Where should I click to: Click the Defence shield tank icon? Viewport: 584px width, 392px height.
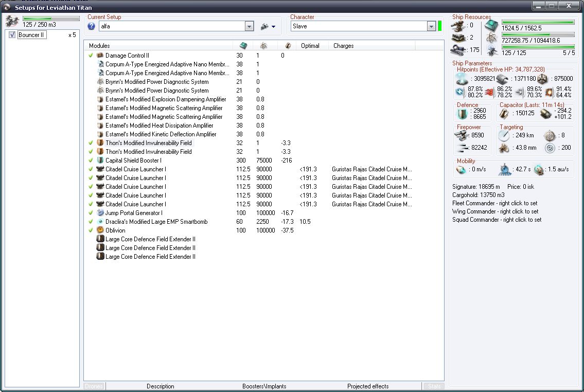[x=462, y=114]
